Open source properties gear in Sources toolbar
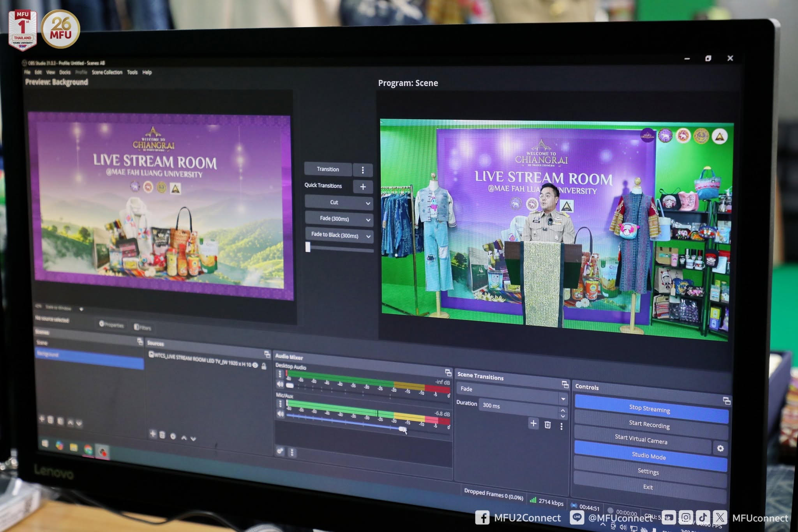 tap(173, 436)
